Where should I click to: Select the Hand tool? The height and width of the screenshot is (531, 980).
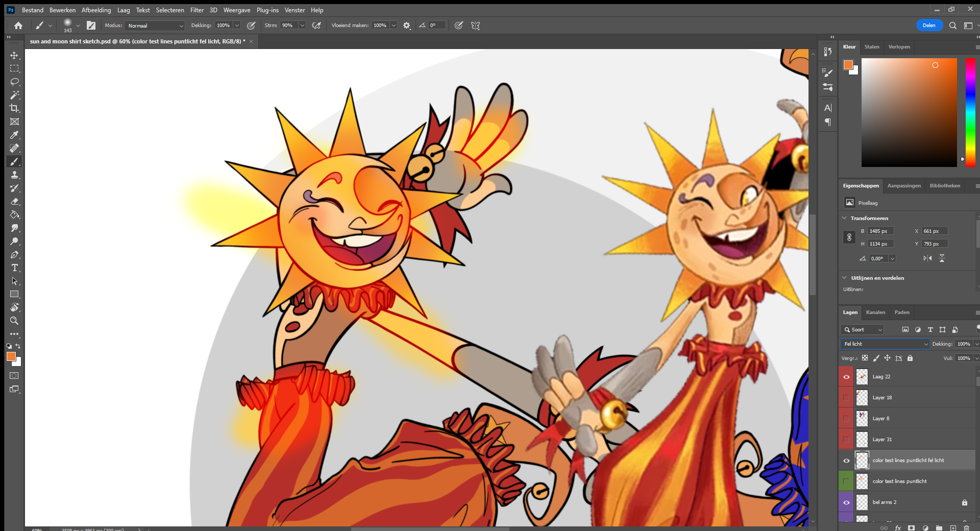[14, 307]
